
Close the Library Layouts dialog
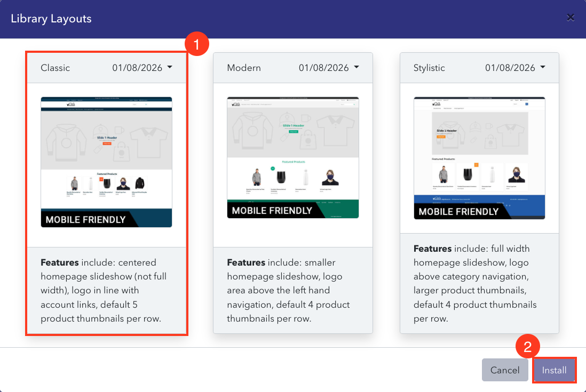click(x=571, y=18)
